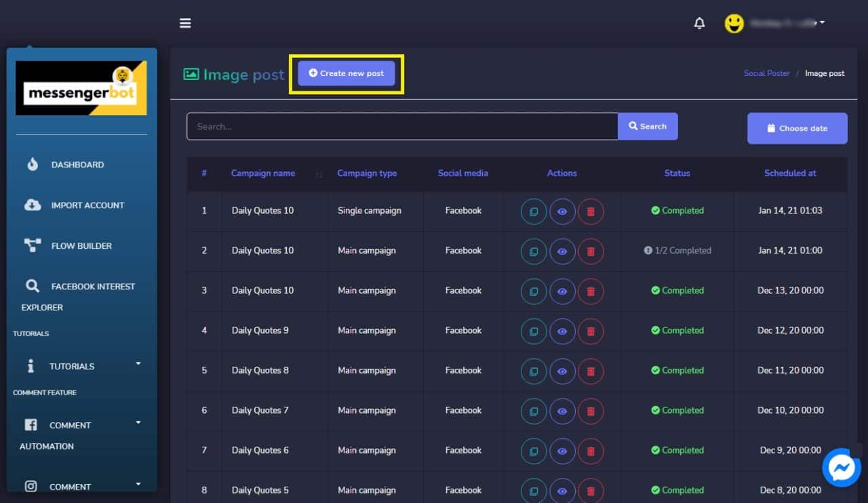This screenshot has width=868, height=503.
Task: Click the messengerbot logo
Action: [81, 87]
